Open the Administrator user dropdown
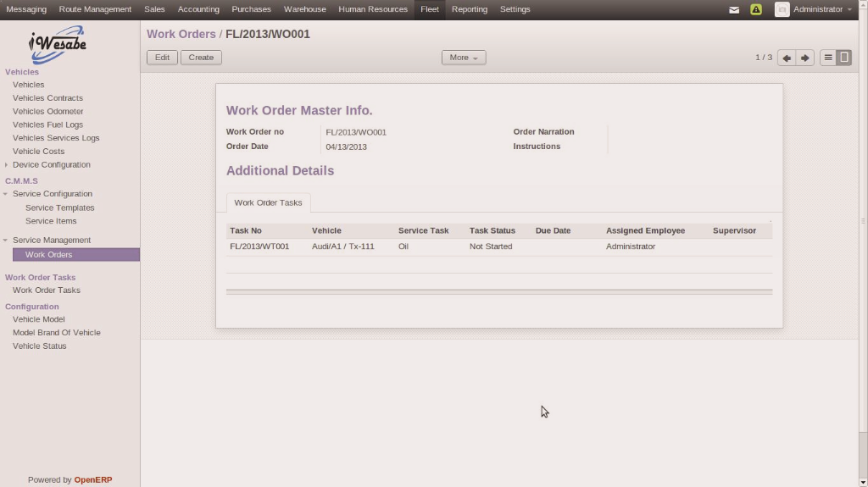Image resolution: width=868 pixels, height=487 pixels. click(821, 9)
